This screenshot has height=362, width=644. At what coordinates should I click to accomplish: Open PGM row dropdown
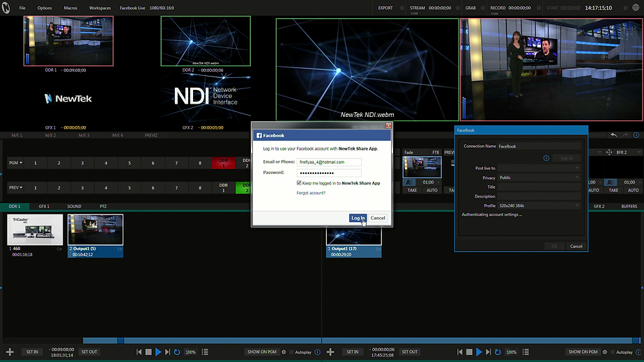point(15,163)
